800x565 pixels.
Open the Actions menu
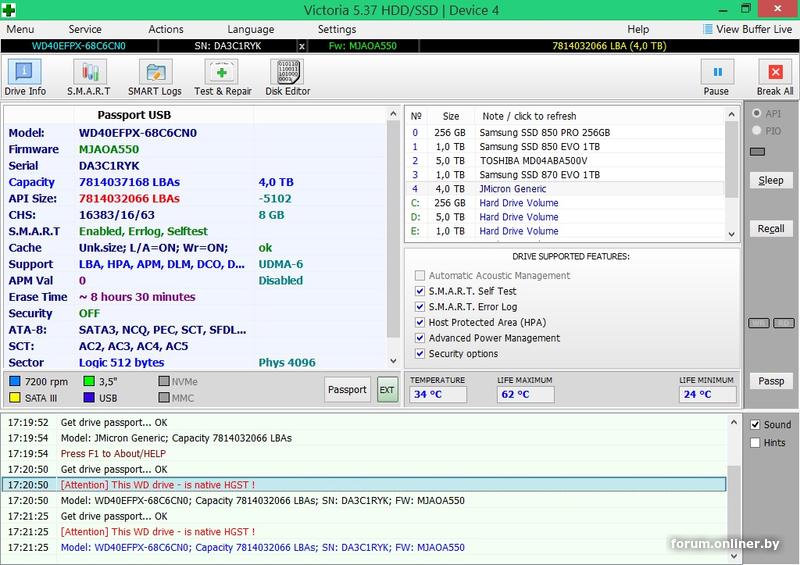pyautogui.click(x=166, y=30)
